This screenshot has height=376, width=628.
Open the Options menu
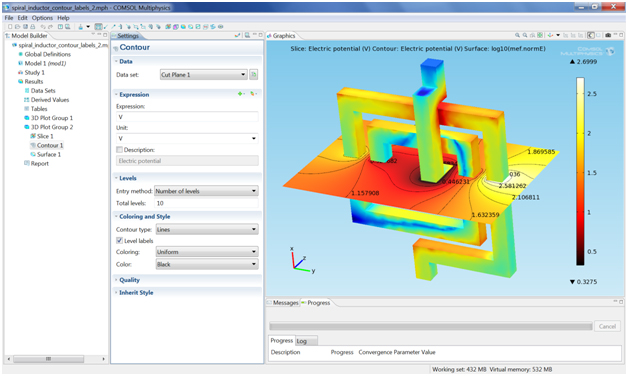point(42,18)
